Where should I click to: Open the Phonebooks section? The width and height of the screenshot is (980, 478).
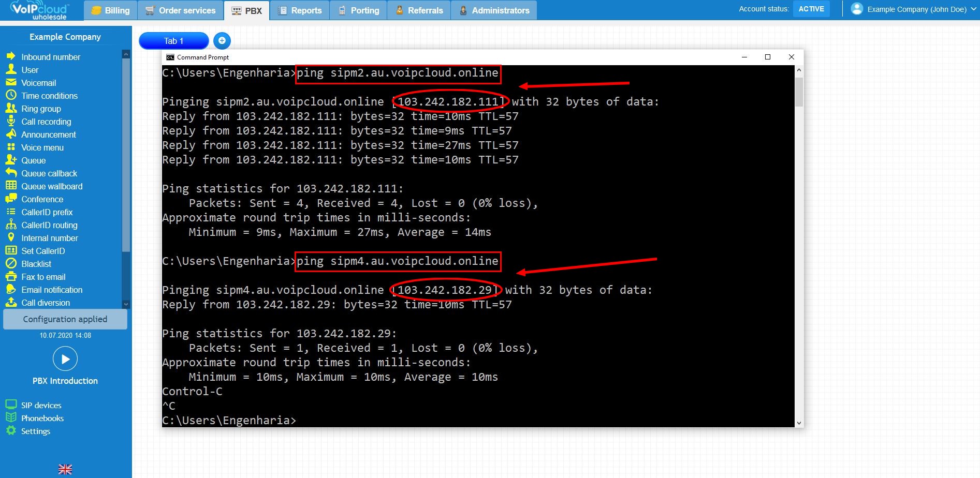(x=42, y=417)
